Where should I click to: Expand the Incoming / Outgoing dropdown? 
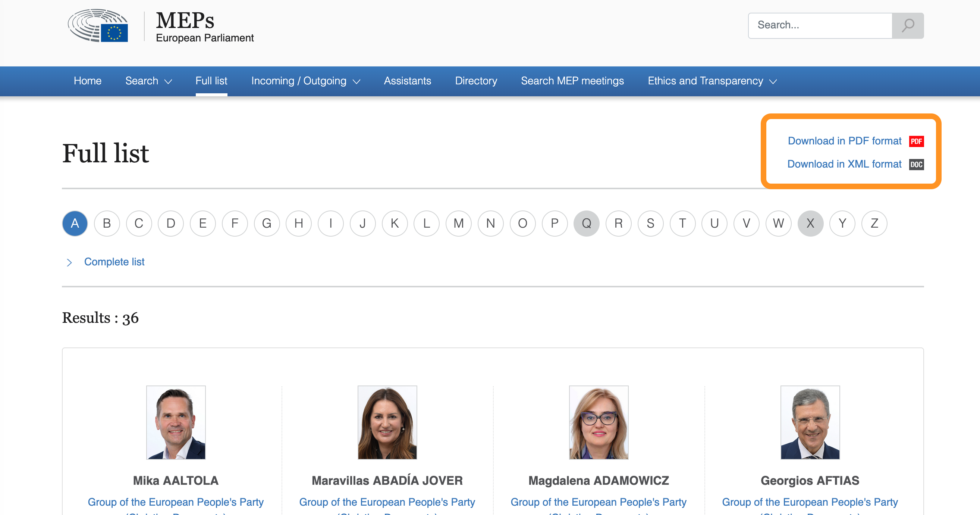click(306, 81)
